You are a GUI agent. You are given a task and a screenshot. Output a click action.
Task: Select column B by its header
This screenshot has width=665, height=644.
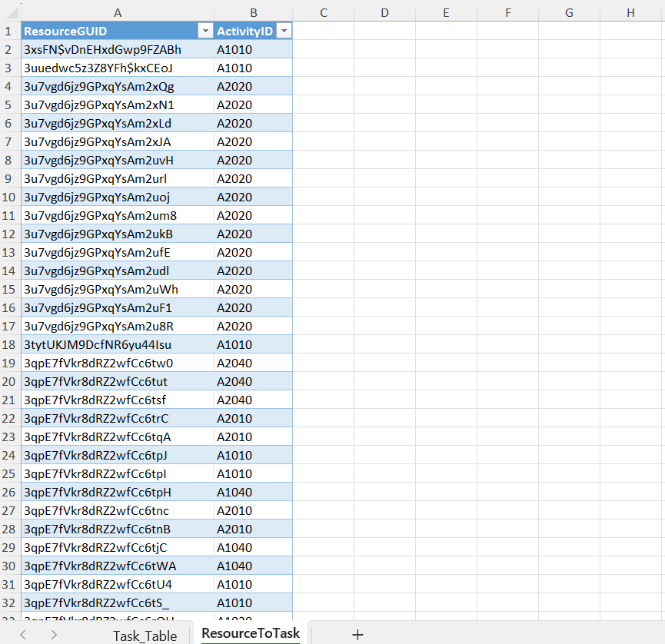tap(253, 12)
